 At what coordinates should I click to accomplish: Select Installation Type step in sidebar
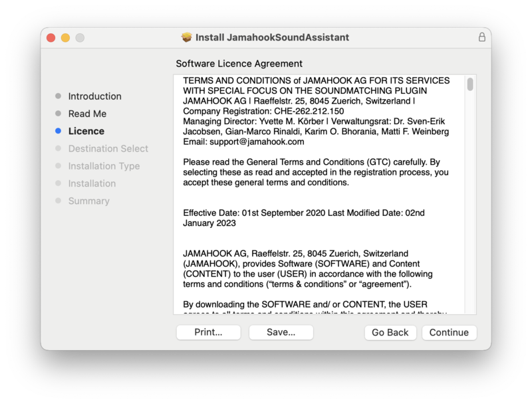pos(104,166)
